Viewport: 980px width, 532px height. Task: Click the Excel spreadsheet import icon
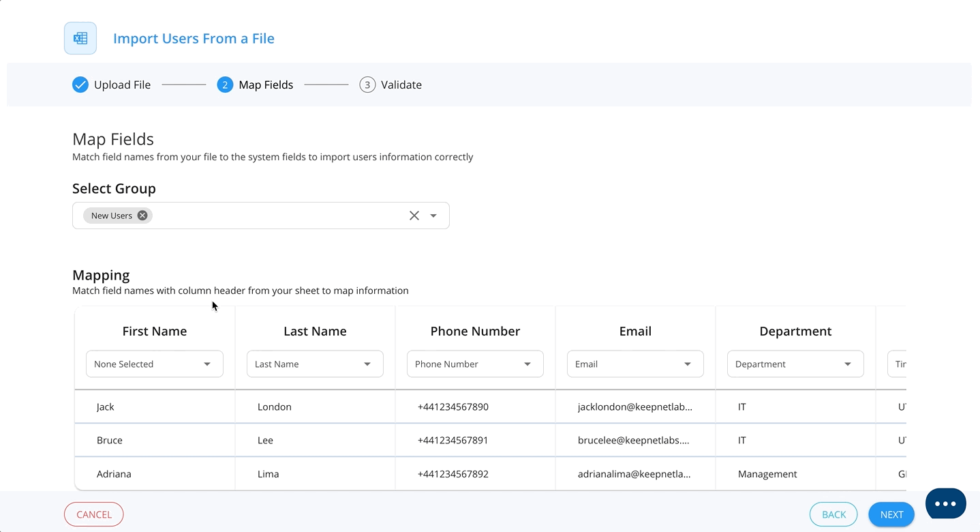pyautogui.click(x=80, y=38)
